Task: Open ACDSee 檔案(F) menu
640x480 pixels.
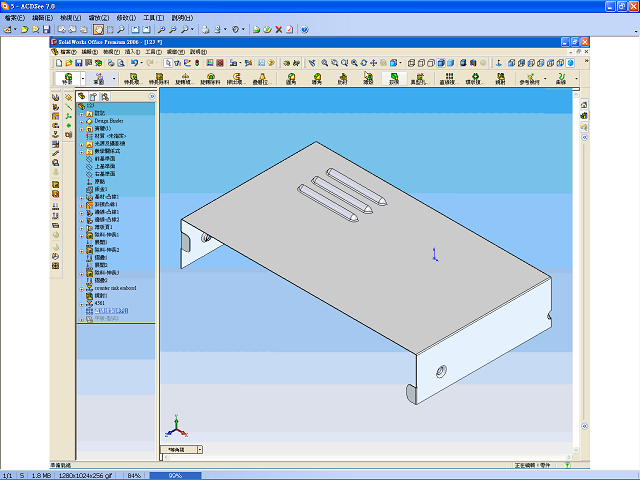Action: coord(15,18)
